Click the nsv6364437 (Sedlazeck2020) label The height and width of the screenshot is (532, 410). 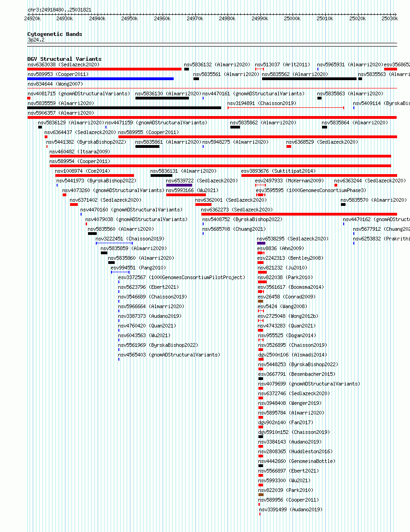point(80,132)
